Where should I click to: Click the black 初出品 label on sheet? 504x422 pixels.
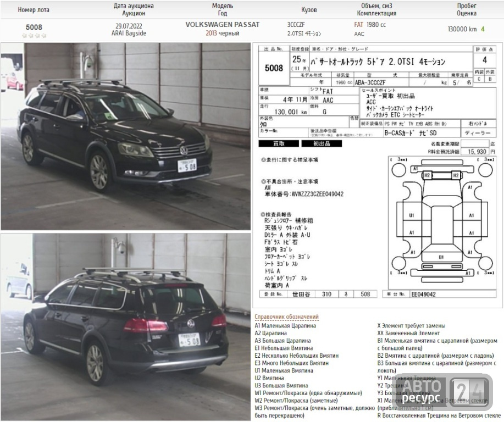[x=322, y=143]
